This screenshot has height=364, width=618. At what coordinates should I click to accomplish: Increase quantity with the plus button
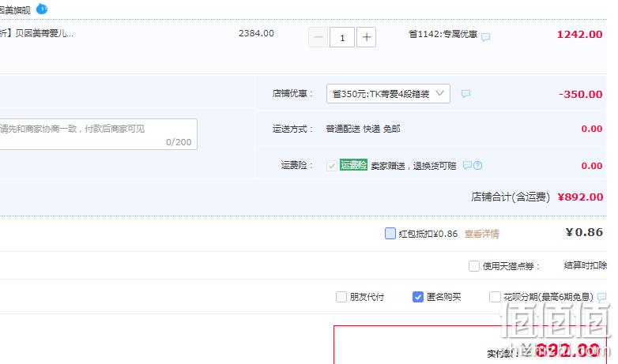click(x=366, y=37)
